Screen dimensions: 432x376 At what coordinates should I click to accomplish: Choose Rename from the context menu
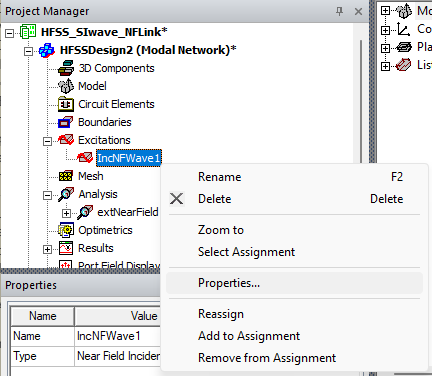pyautogui.click(x=295, y=177)
